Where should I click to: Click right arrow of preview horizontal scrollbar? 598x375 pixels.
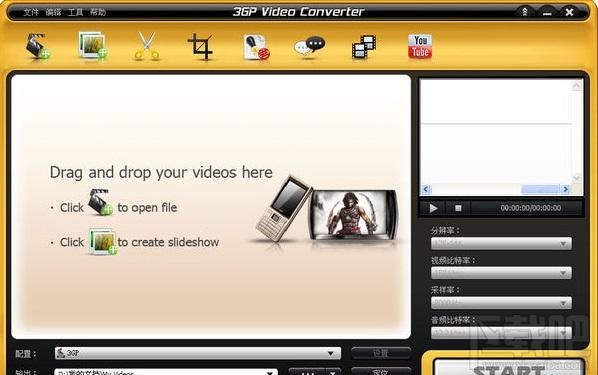coord(565,189)
